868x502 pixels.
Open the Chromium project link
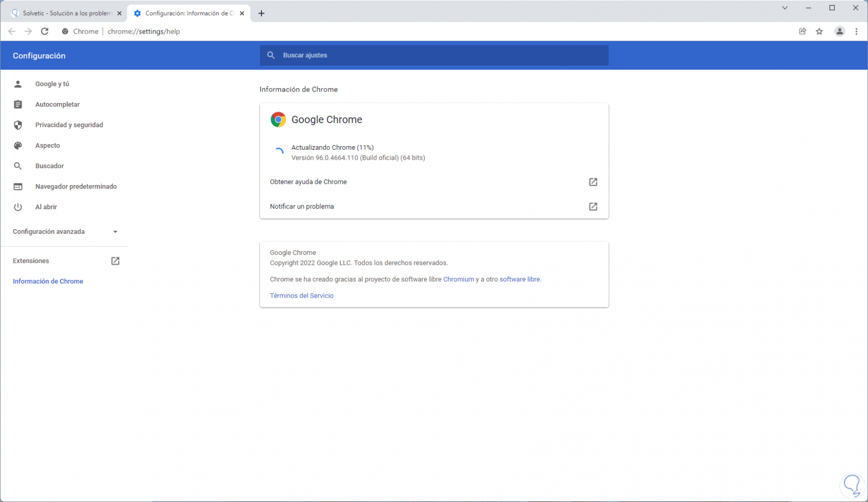(x=458, y=280)
